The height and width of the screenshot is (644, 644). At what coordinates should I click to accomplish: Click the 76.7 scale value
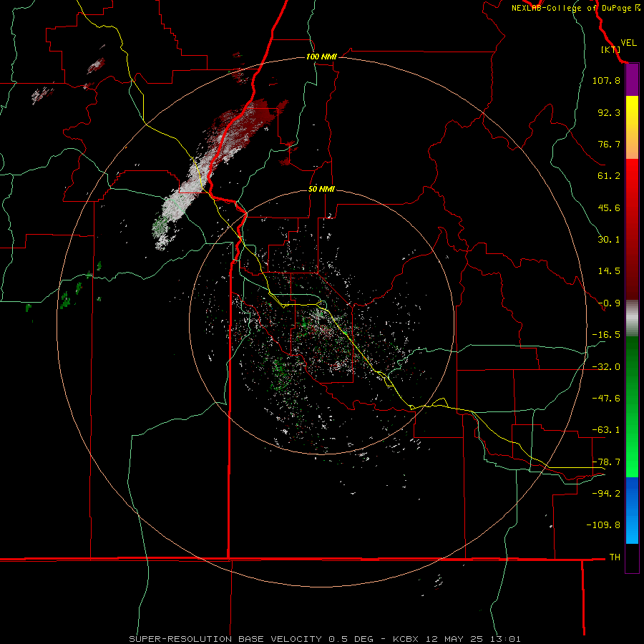(609, 144)
